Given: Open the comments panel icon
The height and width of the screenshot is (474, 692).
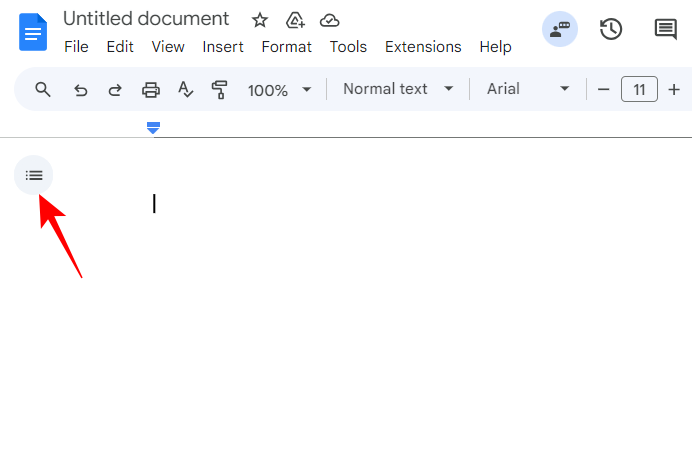Looking at the screenshot, I should pyautogui.click(x=665, y=29).
